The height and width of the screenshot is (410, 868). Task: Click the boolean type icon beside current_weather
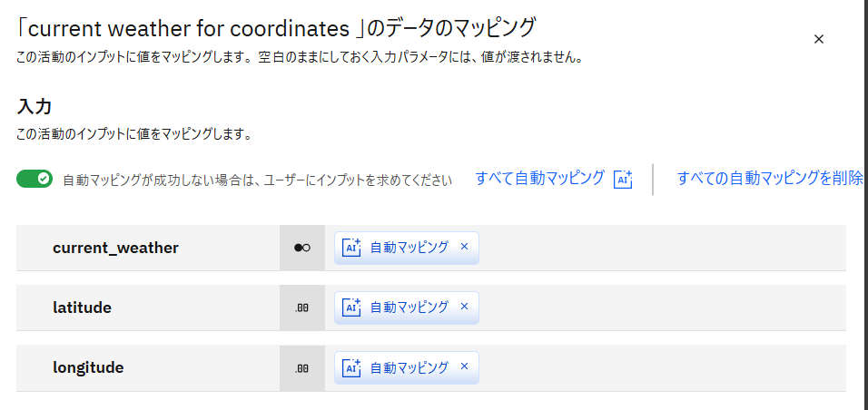click(x=302, y=248)
